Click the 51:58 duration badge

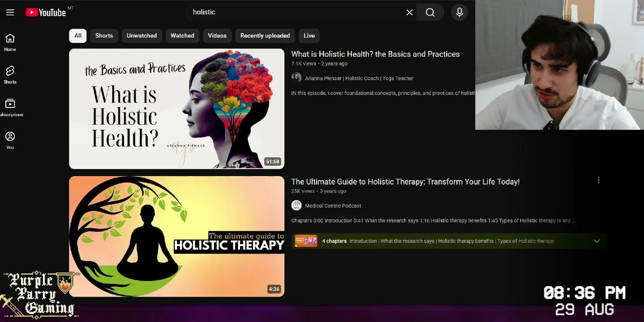click(273, 161)
